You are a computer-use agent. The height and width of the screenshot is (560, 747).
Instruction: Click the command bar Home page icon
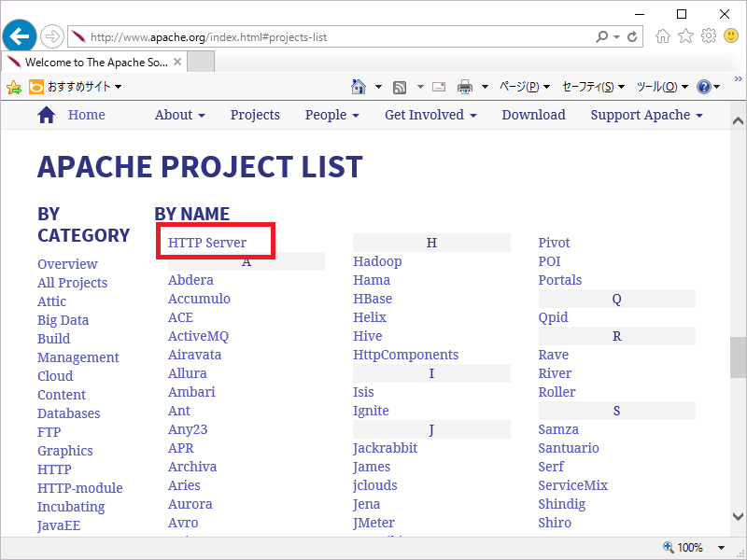click(359, 87)
